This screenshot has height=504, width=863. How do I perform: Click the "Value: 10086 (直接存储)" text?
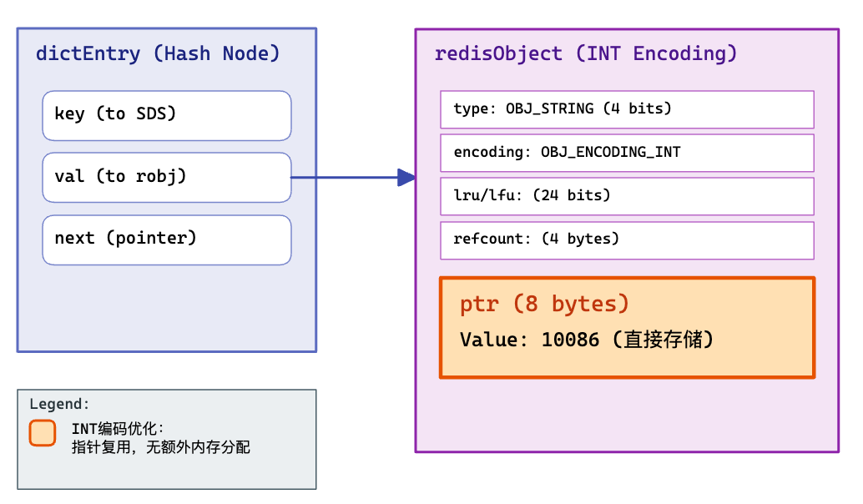(x=587, y=340)
